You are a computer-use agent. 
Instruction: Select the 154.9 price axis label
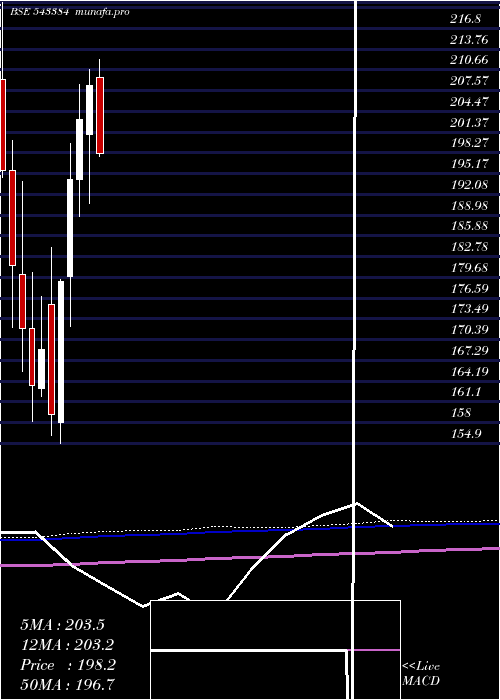(466, 433)
